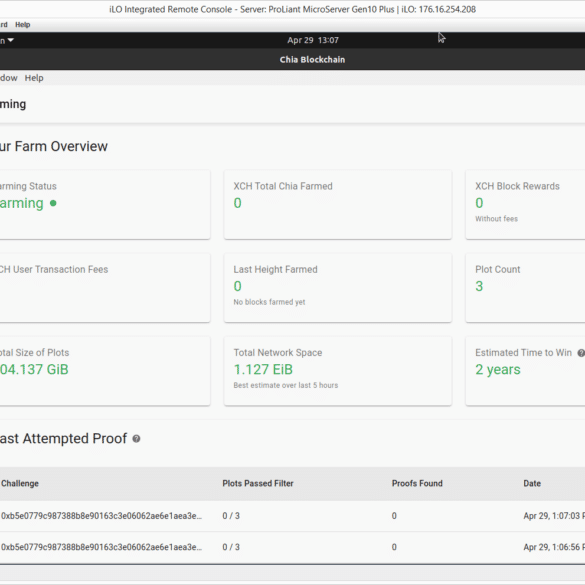Click the Proofs Found column header
The image size is (585, 585).
click(417, 484)
